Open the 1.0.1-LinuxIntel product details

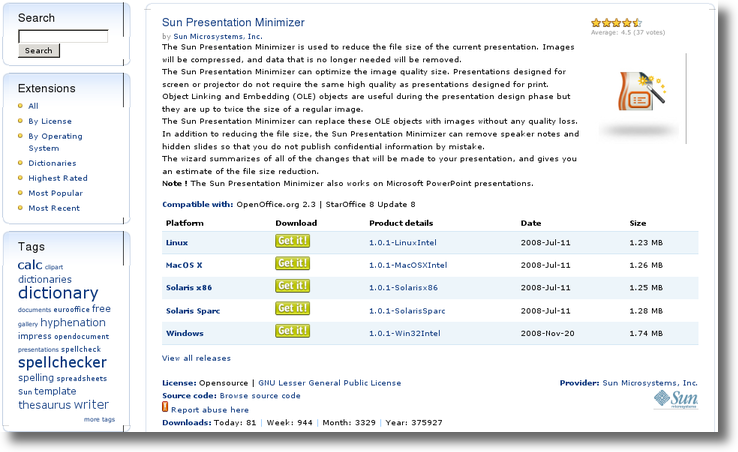[402, 242]
